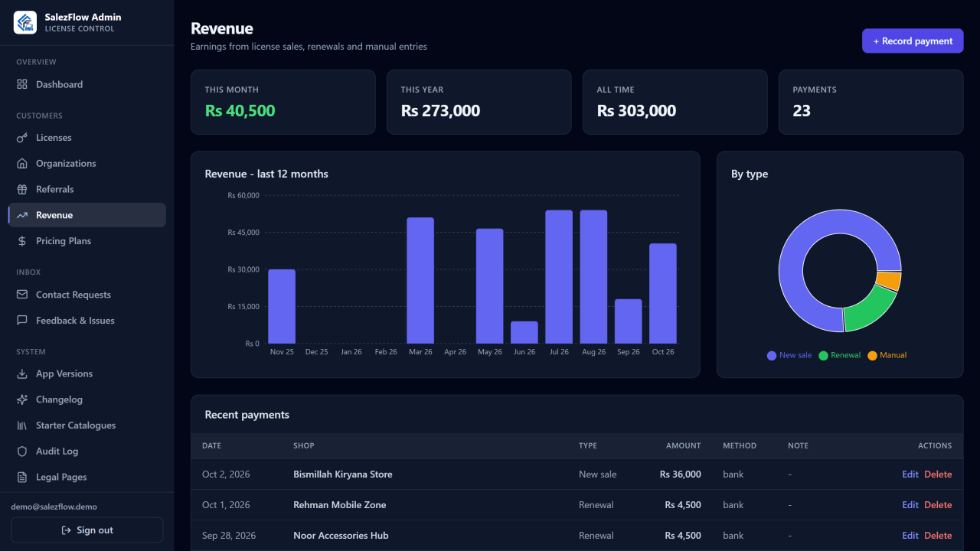This screenshot has width=980, height=551.
Task: Open Contact Requests inbox
Action: pyautogui.click(x=87, y=295)
